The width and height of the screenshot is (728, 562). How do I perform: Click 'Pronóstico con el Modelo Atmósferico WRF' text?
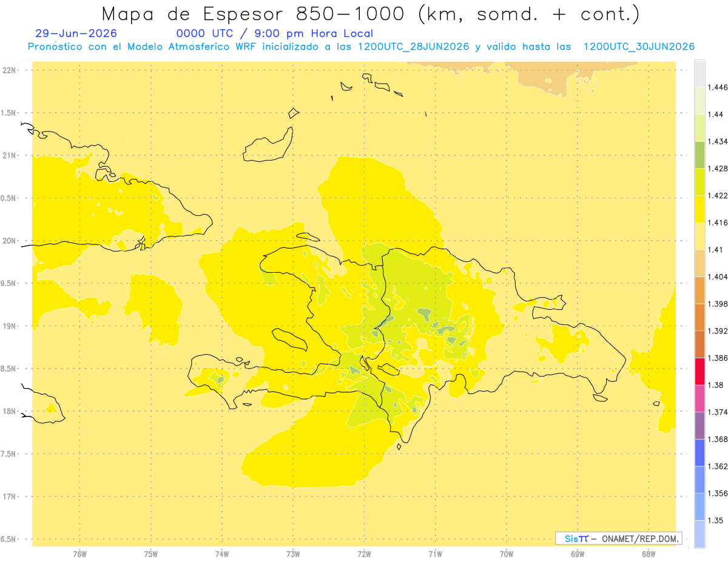tap(143, 47)
